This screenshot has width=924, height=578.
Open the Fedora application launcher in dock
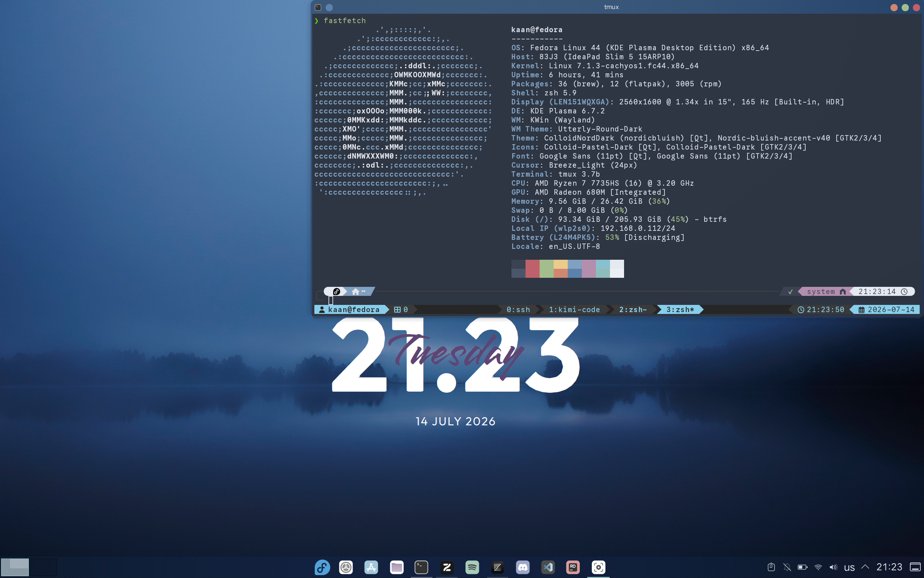(322, 567)
